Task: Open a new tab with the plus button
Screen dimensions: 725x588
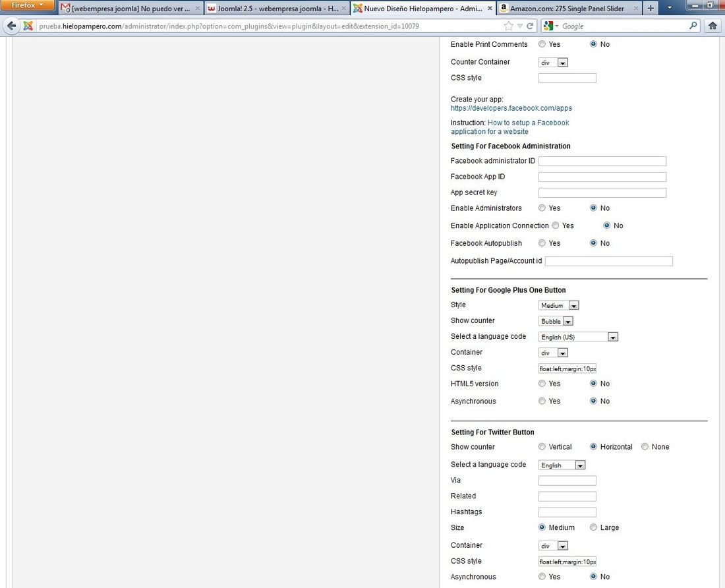Action: 651,8
